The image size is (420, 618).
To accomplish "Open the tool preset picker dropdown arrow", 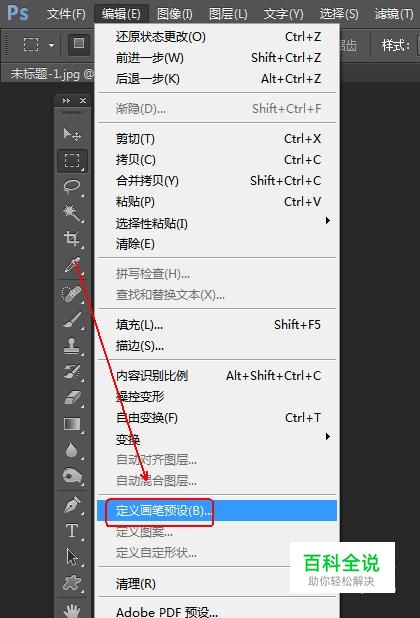I will click(51, 45).
